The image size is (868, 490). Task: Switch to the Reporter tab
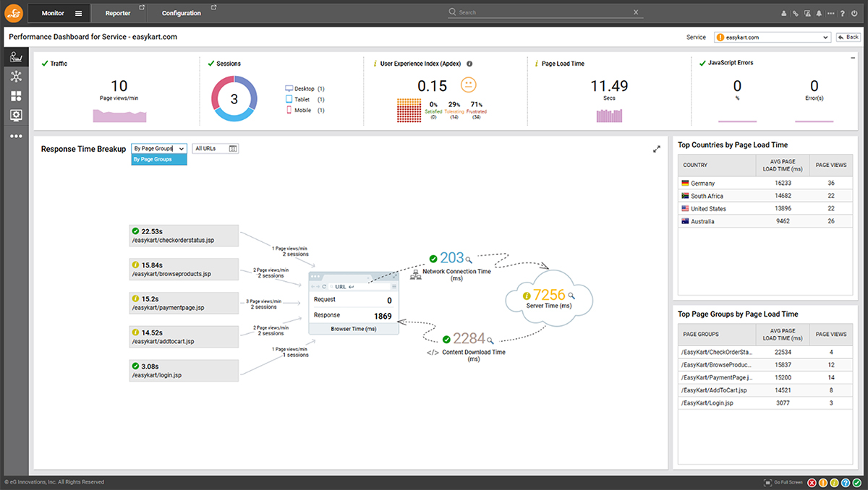(118, 13)
